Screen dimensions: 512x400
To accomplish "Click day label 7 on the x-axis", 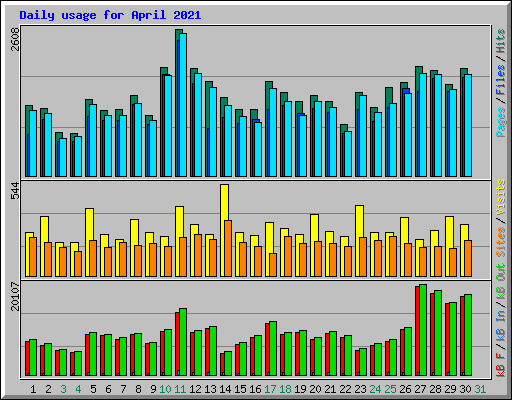I will click(x=123, y=389).
